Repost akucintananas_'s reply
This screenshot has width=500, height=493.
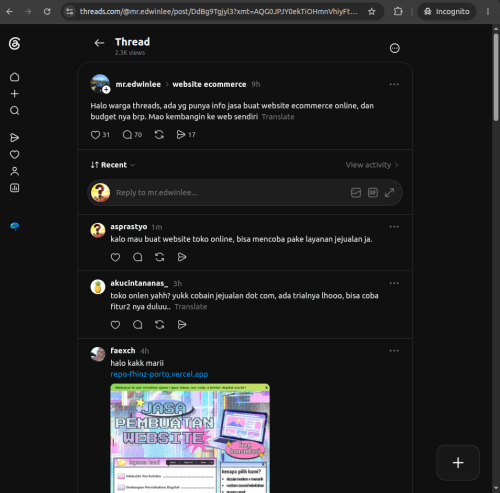[159, 325]
